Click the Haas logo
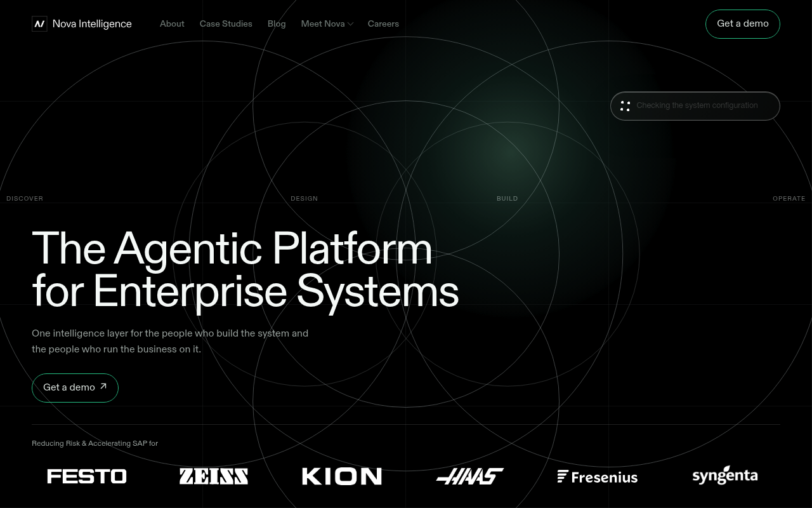The image size is (812, 508). click(469, 476)
